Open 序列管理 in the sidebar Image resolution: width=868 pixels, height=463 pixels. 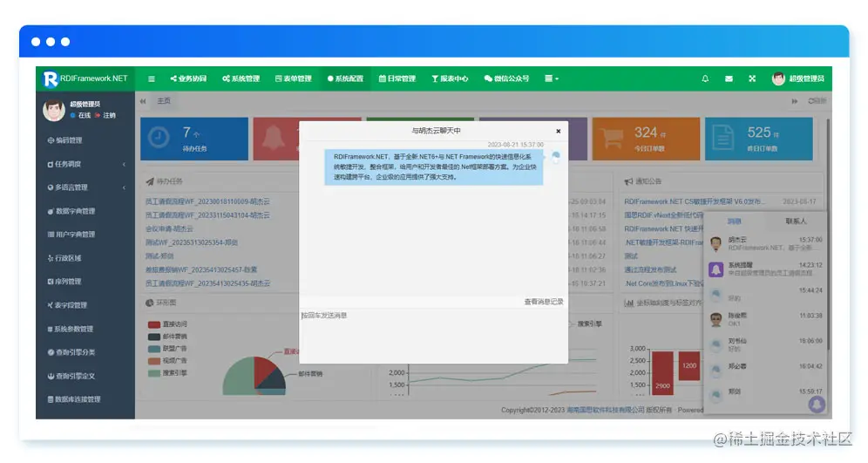click(64, 282)
